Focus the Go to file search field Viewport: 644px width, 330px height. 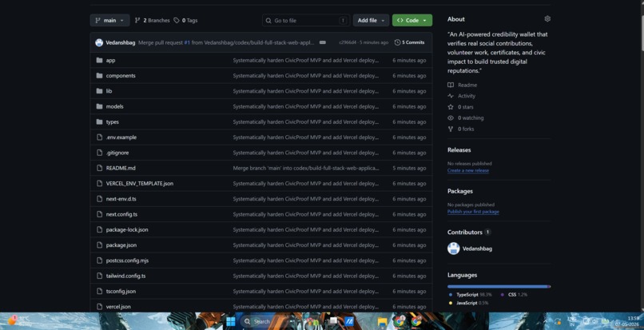[x=306, y=21]
